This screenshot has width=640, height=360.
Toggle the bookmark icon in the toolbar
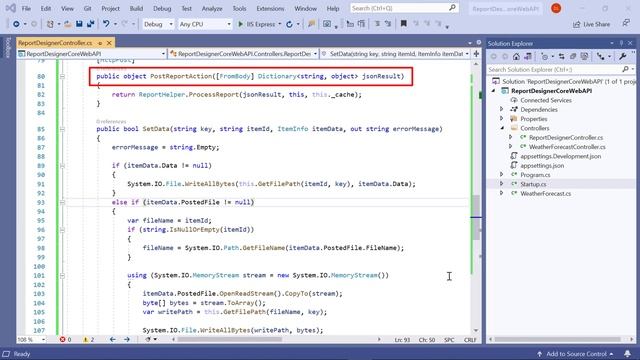(403, 24)
